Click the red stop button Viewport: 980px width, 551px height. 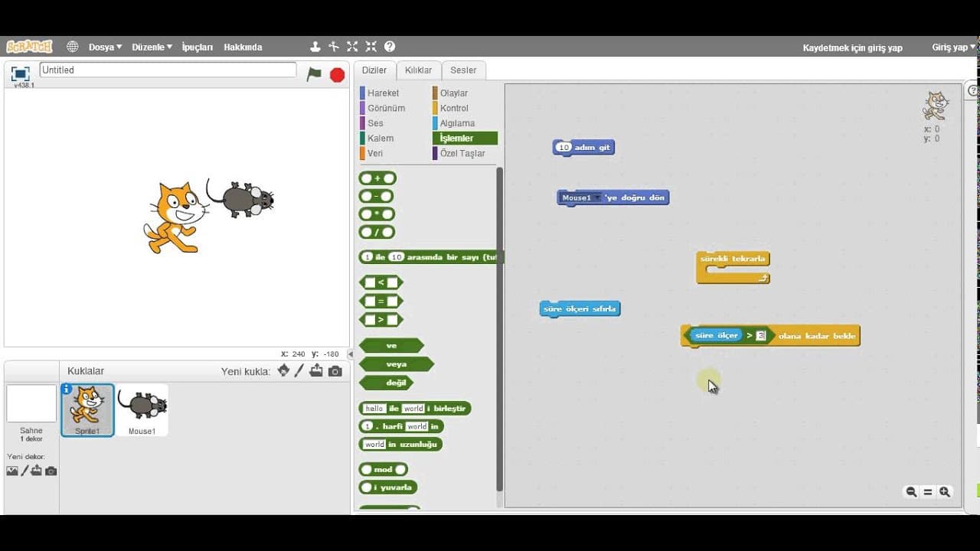(337, 74)
